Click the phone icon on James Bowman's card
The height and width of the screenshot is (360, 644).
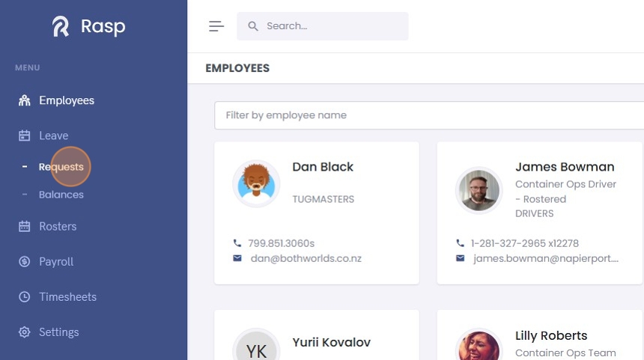460,243
